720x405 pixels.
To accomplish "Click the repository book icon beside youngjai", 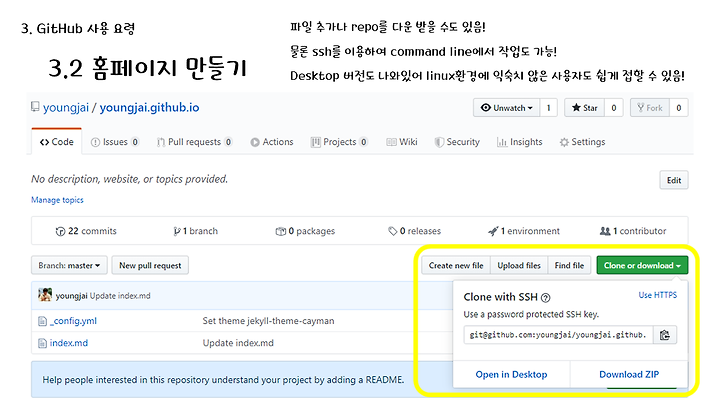I will [35, 107].
